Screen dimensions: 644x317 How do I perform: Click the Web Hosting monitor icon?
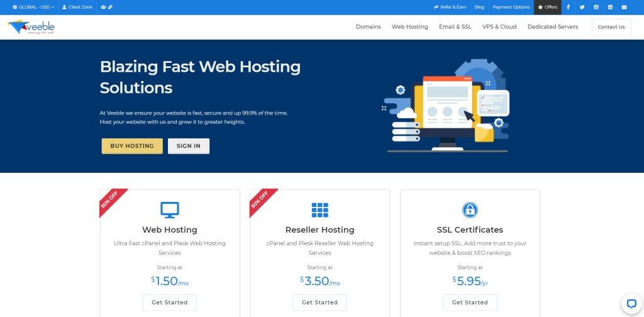point(170,210)
